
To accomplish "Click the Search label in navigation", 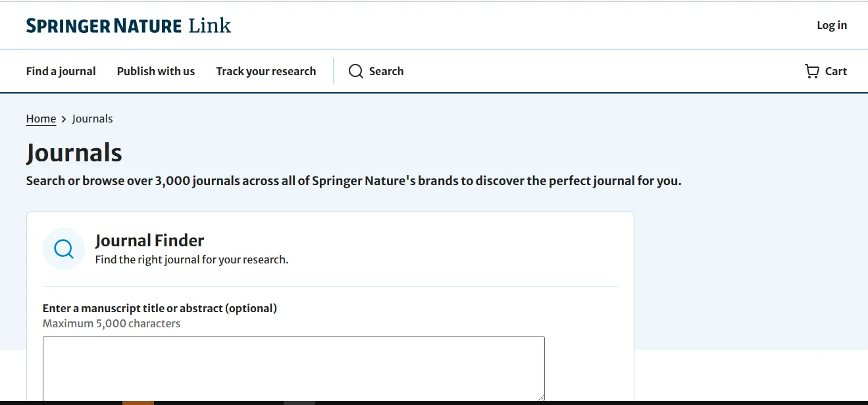I will (x=386, y=71).
